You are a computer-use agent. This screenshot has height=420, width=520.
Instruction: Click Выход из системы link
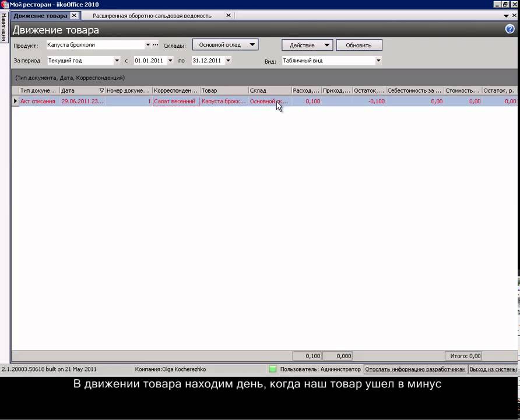493,369
